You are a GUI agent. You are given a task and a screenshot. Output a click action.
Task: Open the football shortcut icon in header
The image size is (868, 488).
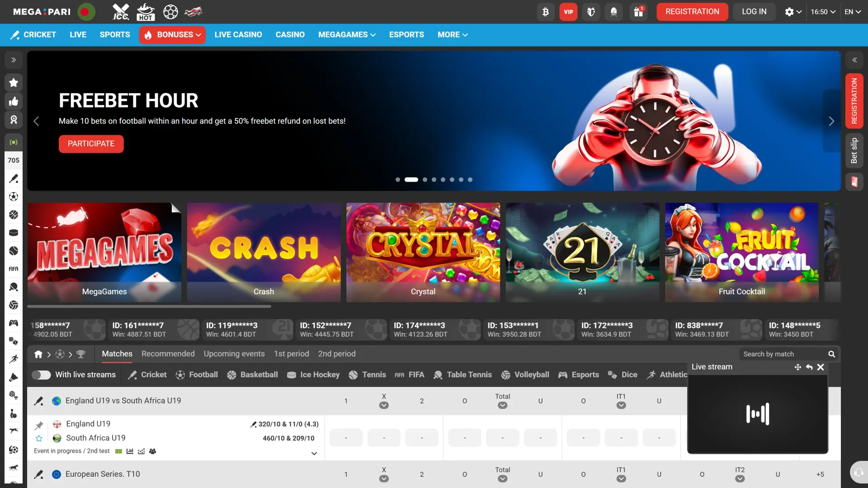pyautogui.click(x=170, y=12)
